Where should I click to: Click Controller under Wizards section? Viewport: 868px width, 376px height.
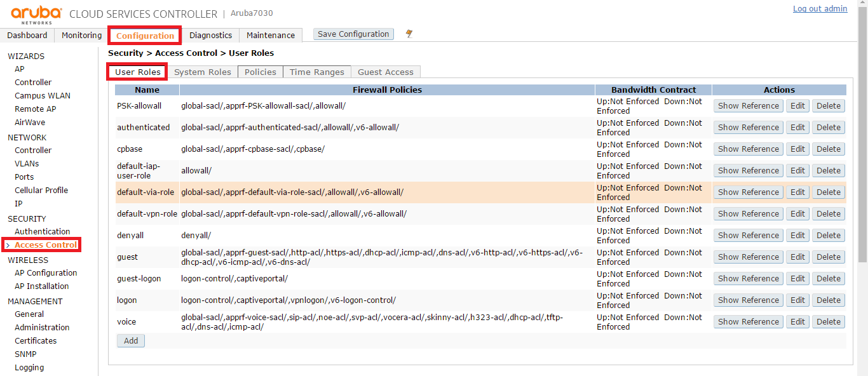pyautogui.click(x=33, y=82)
